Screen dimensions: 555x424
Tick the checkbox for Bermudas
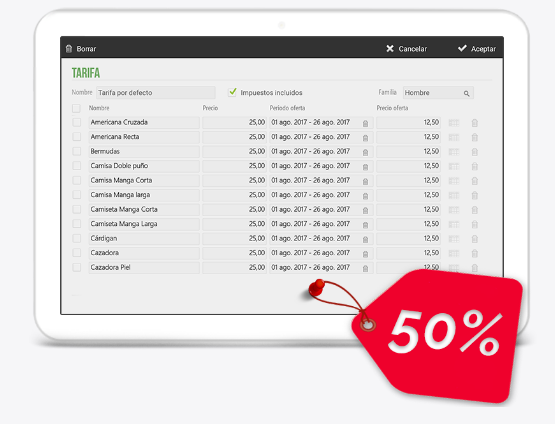click(x=76, y=151)
